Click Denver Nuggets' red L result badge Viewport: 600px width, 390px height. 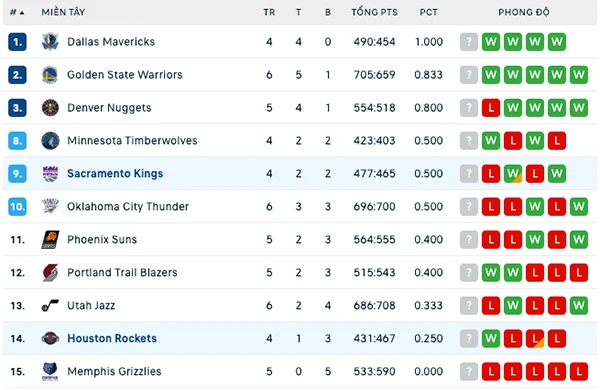tap(491, 108)
